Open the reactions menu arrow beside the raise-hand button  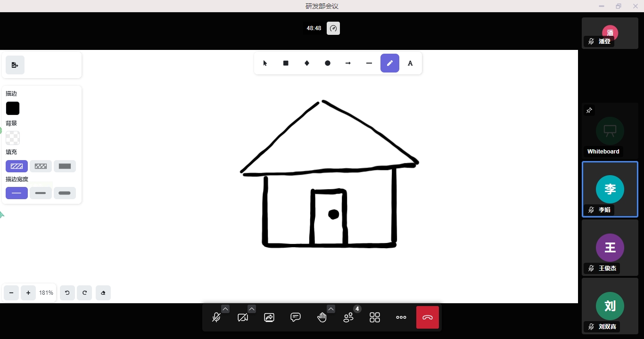[331, 309]
